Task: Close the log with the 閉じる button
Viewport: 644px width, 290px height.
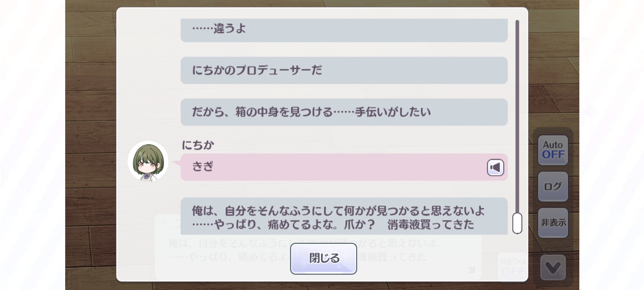Action: click(323, 258)
